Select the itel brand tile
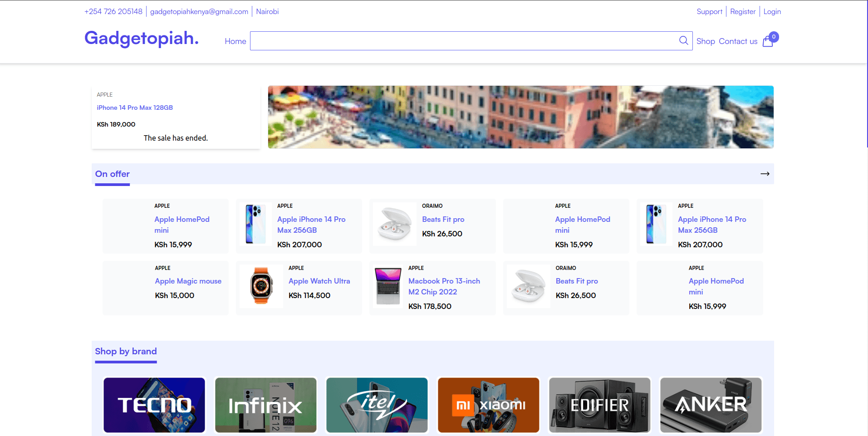The image size is (868, 436). [x=377, y=405]
